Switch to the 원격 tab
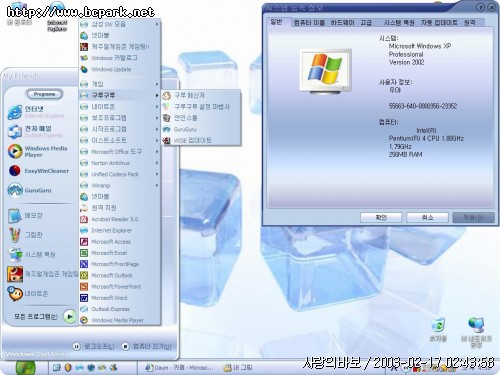This screenshot has height=375, width=500. (x=469, y=23)
